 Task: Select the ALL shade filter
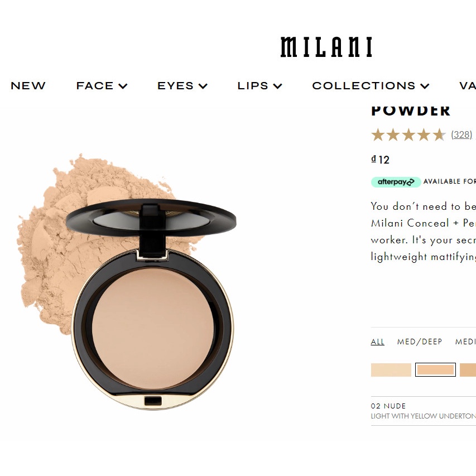[x=377, y=342]
